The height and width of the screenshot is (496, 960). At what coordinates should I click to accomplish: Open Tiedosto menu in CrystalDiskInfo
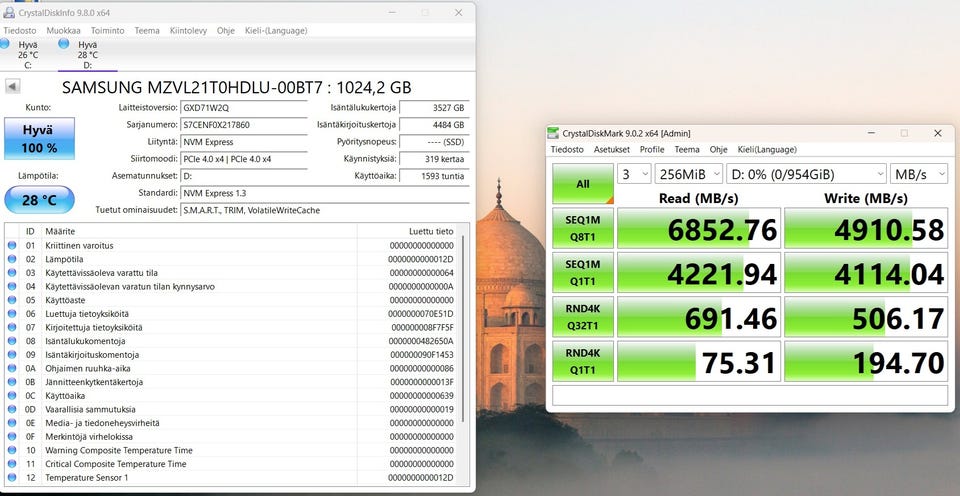point(20,31)
